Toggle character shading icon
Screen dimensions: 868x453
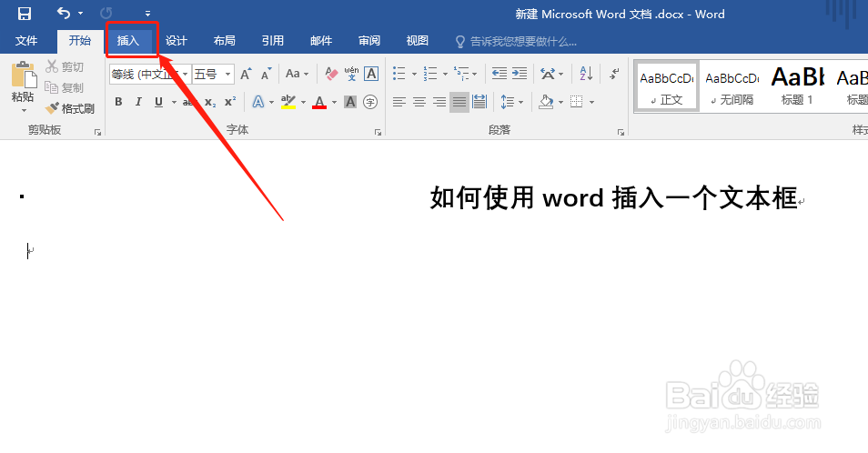350,102
